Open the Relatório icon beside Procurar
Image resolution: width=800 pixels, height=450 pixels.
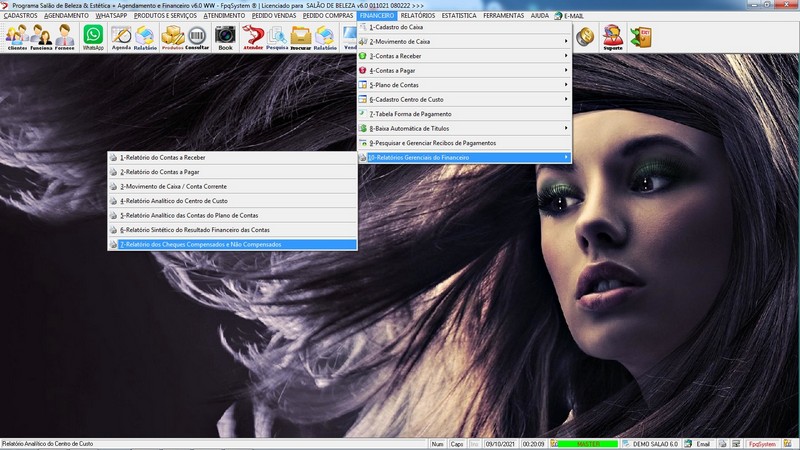pyautogui.click(x=325, y=37)
